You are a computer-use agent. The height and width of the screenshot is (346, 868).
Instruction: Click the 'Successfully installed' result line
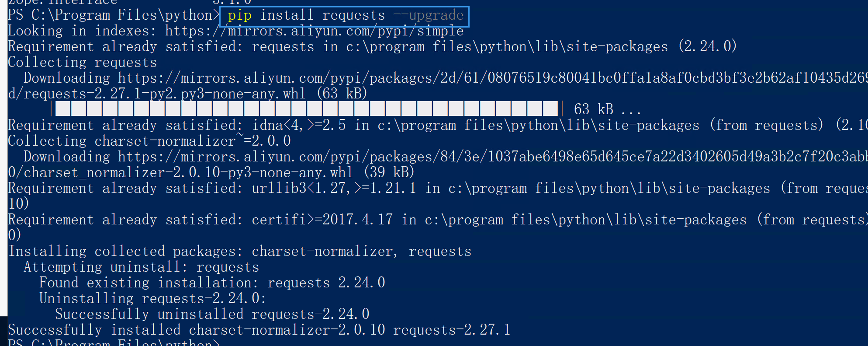coord(259,330)
